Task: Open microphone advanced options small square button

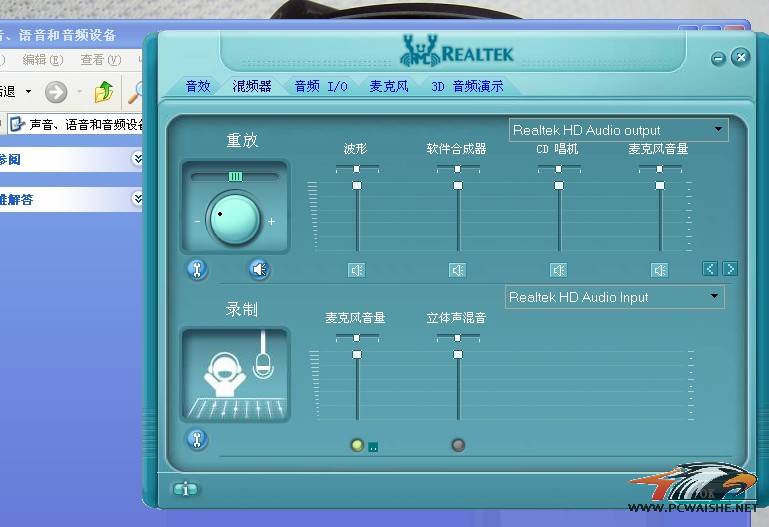Action: click(x=373, y=447)
